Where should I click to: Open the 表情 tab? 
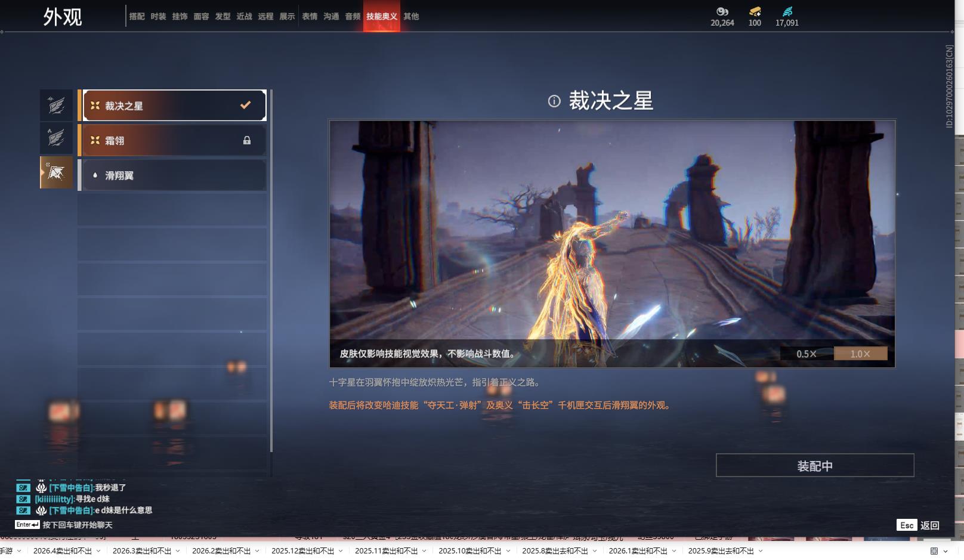pyautogui.click(x=310, y=17)
